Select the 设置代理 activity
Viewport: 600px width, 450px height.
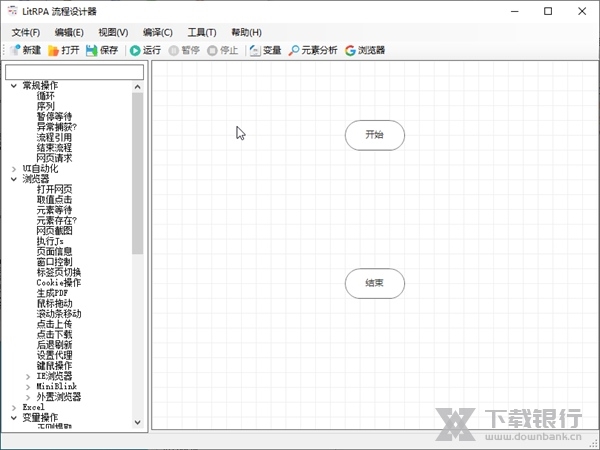tap(54, 355)
